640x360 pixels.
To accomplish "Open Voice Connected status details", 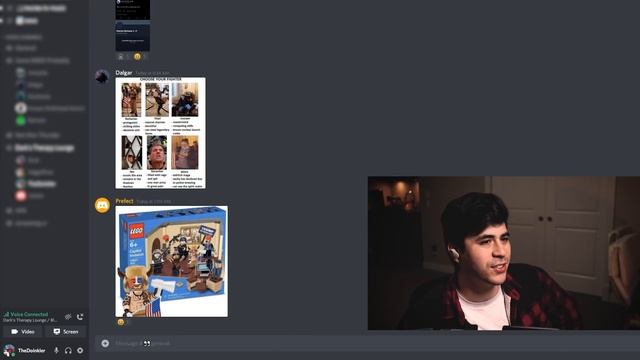I will pyautogui.click(x=26, y=314).
